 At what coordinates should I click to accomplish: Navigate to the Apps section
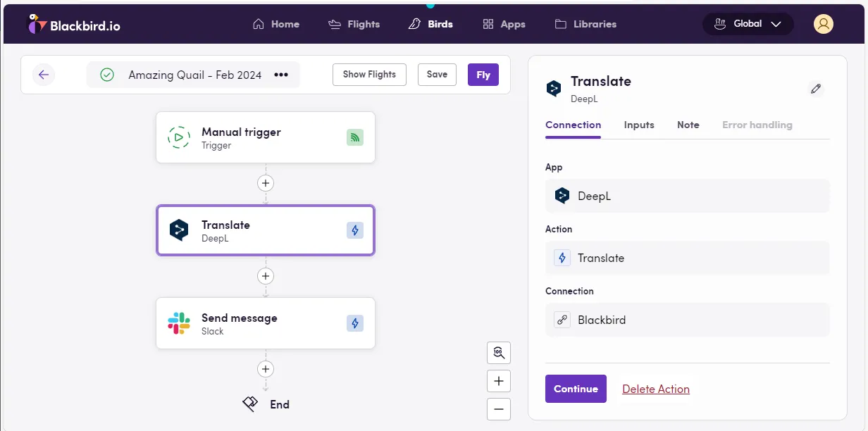[x=504, y=23]
